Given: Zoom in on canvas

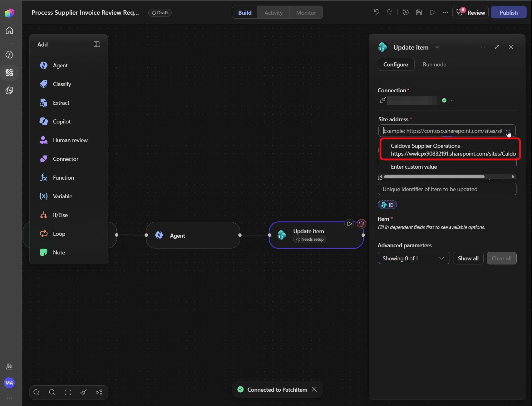Looking at the screenshot, I should pos(37,392).
